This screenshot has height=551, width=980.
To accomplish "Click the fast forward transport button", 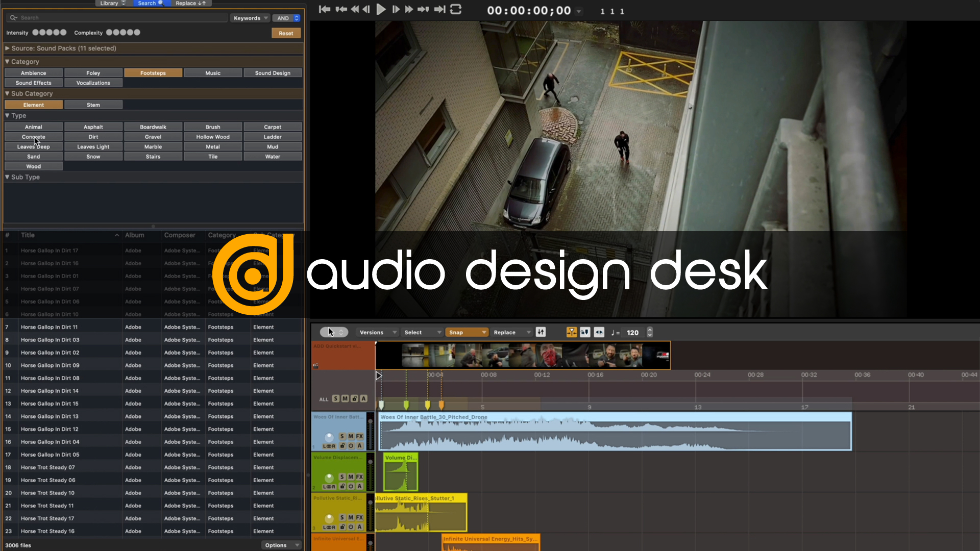I will pos(409,9).
